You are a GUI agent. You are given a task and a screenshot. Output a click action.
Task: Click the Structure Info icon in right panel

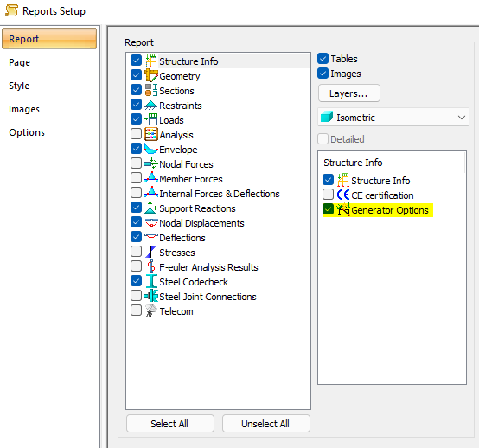click(x=343, y=180)
